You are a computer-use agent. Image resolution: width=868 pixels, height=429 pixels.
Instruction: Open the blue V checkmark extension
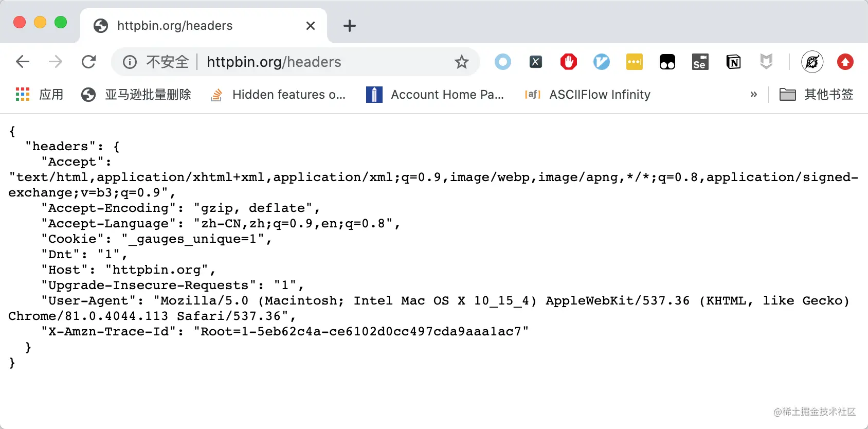[602, 62]
